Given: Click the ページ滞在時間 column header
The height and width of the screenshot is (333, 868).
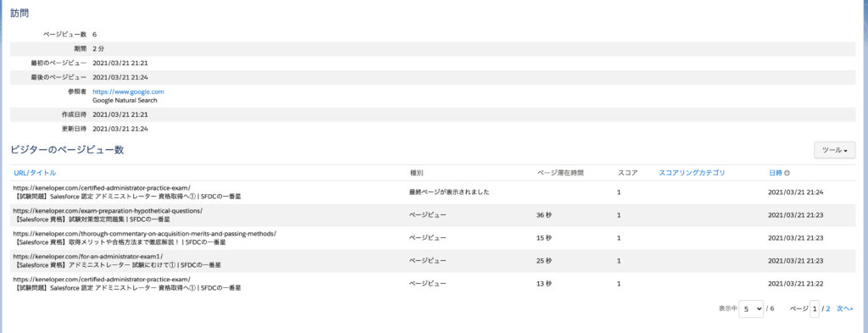Looking at the screenshot, I should [x=559, y=173].
